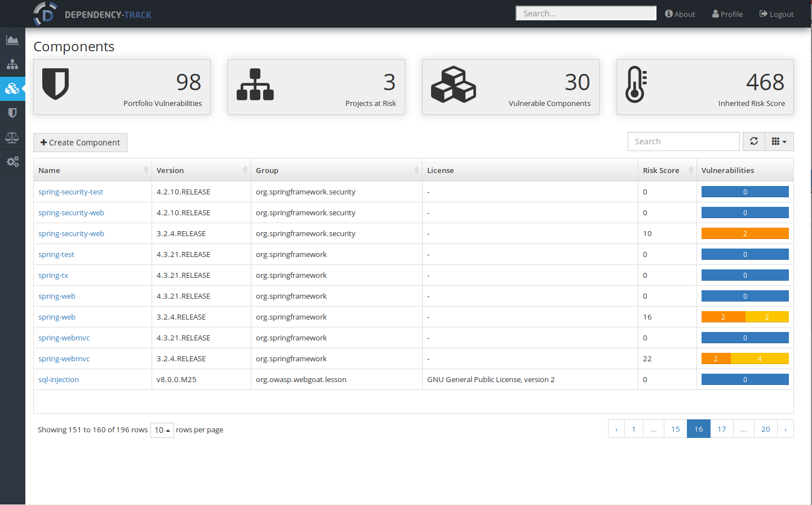Click the Inherited Risk Score thermometer icon
812x505 pixels.
(636, 85)
